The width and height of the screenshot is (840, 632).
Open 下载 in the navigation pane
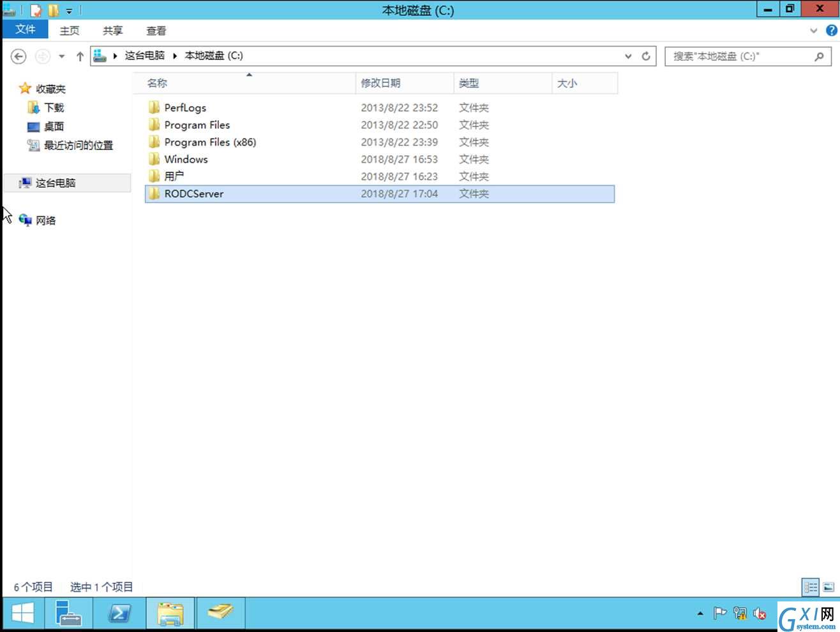point(54,107)
